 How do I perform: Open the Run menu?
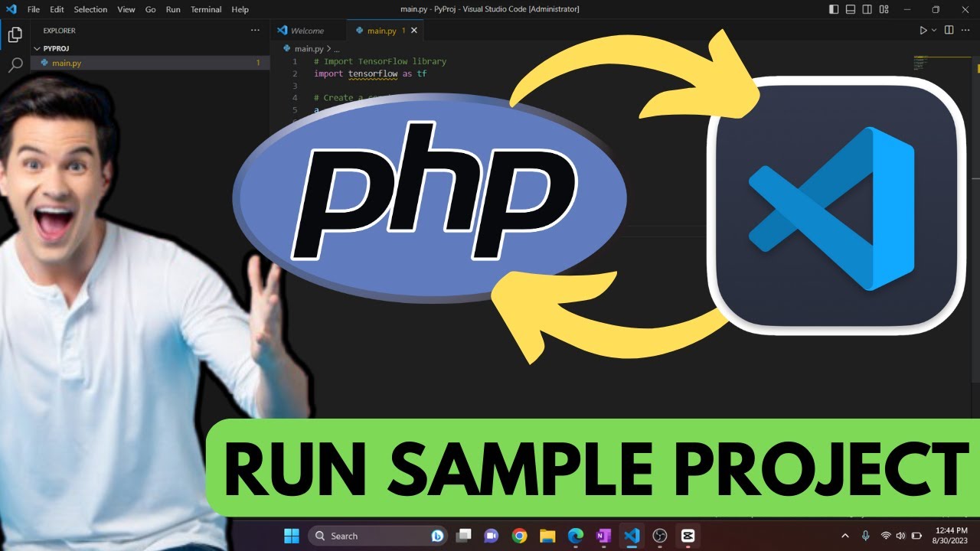pyautogui.click(x=173, y=9)
